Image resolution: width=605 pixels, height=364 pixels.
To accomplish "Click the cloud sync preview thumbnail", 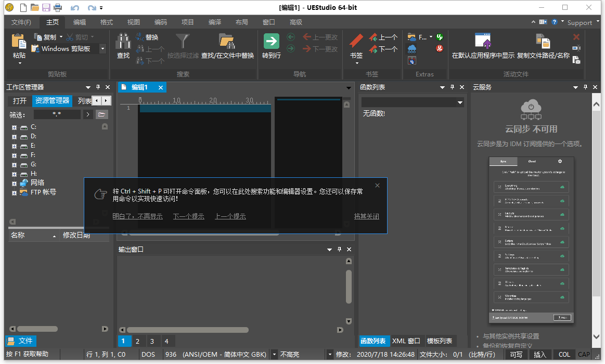I will coord(531,240).
